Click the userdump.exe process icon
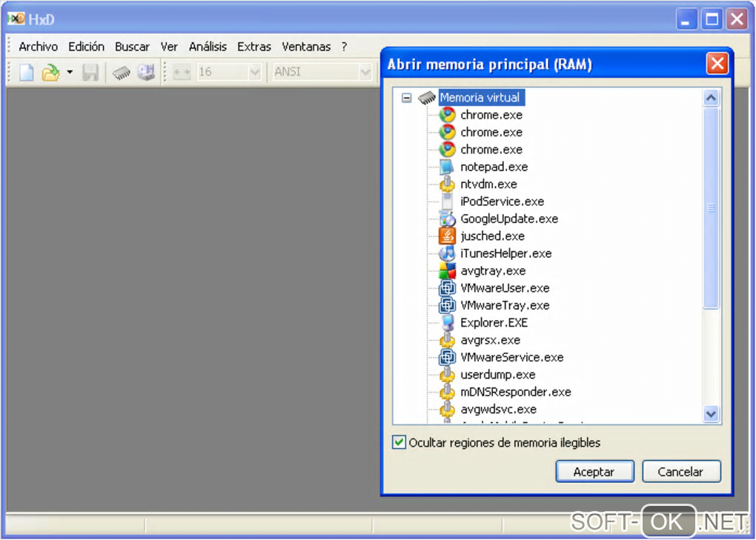 (x=447, y=374)
